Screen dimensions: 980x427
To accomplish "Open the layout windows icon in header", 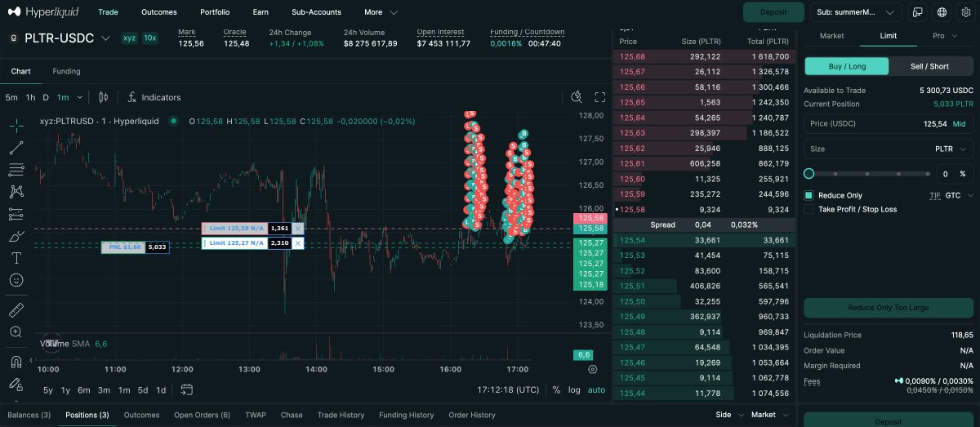I will click(918, 12).
